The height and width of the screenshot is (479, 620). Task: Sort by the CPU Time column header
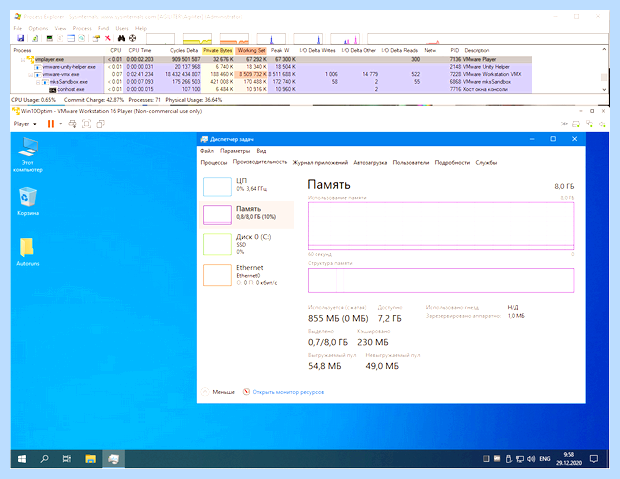(x=140, y=51)
